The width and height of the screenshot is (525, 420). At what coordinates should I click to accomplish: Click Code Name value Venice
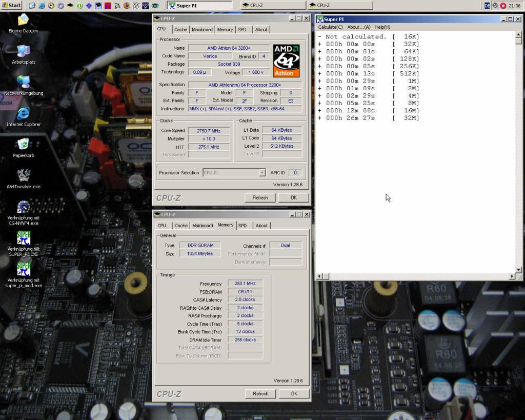210,56
